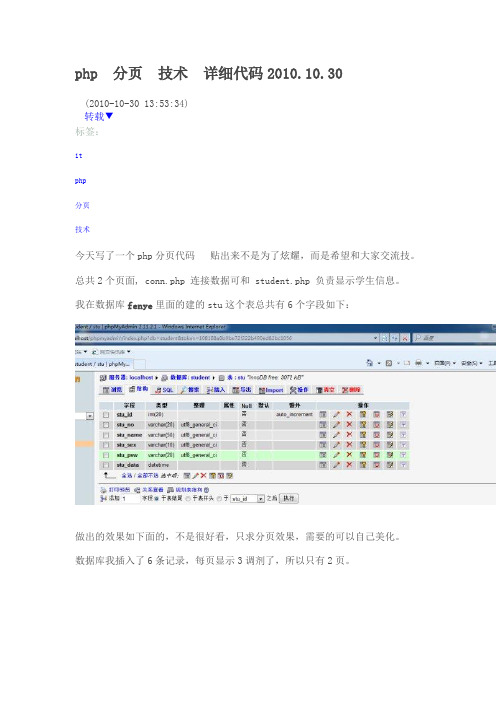
Task: Click the red X delete icon for stu_sex
Action: [349, 445]
